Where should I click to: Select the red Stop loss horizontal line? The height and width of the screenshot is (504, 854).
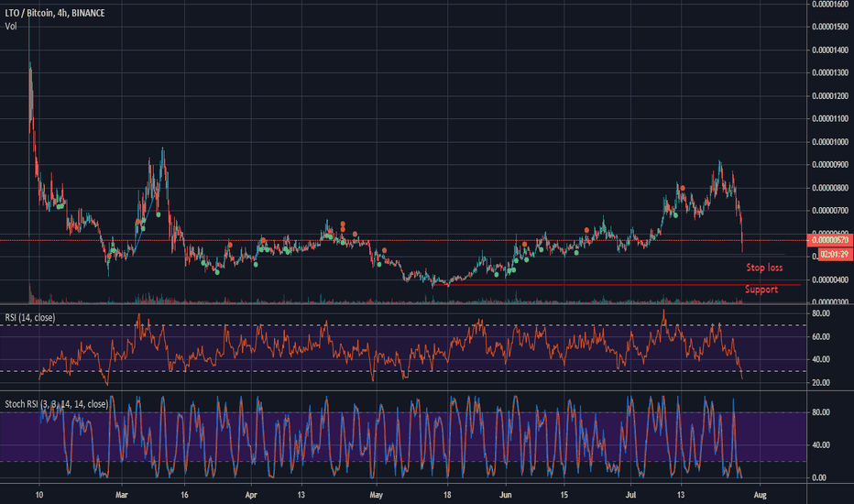click(x=681, y=255)
